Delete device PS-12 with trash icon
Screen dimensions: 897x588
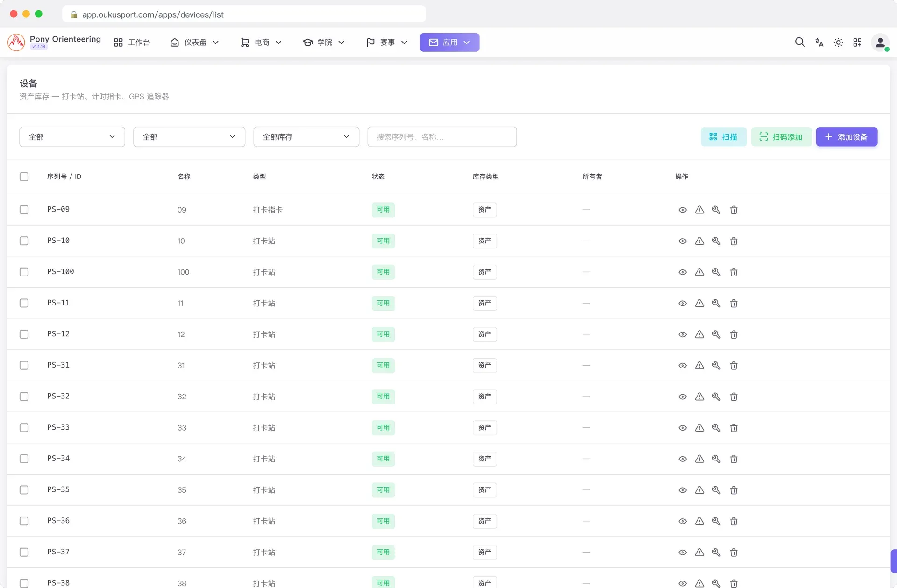point(733,334)
